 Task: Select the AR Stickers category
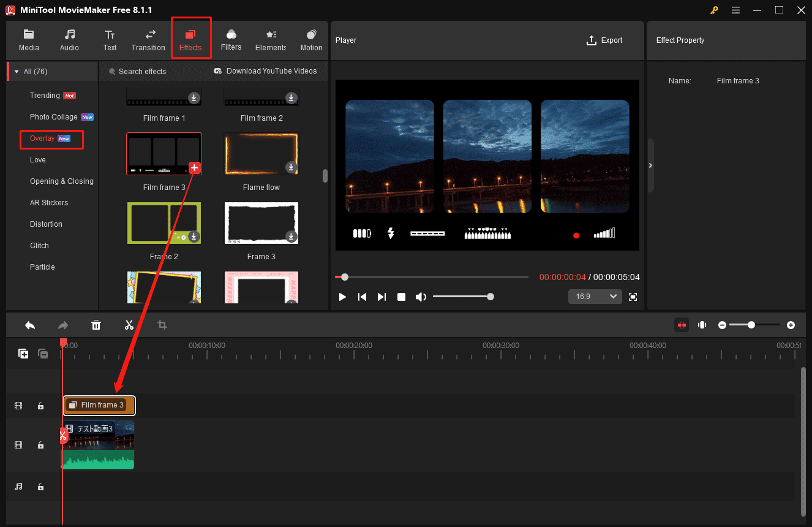(49, 203)
